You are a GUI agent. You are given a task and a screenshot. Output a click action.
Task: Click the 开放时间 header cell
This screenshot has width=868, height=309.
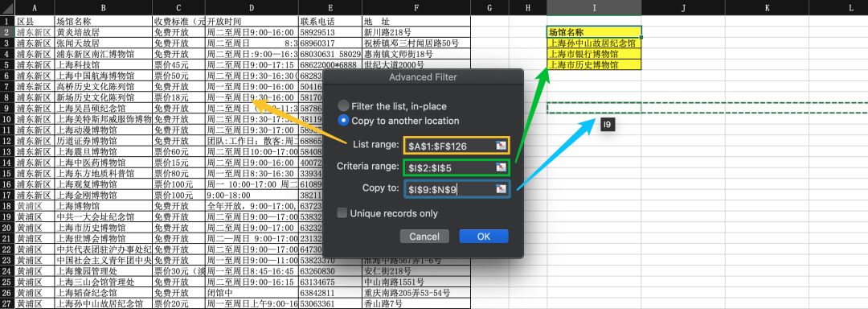pyautogui.click(x=252, y=21)
